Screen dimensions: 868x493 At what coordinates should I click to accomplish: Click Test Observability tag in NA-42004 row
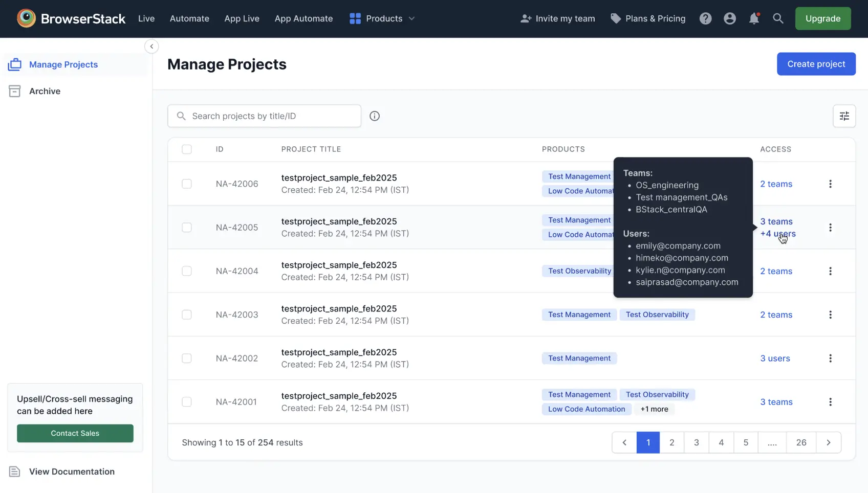[x=578, y=271]
